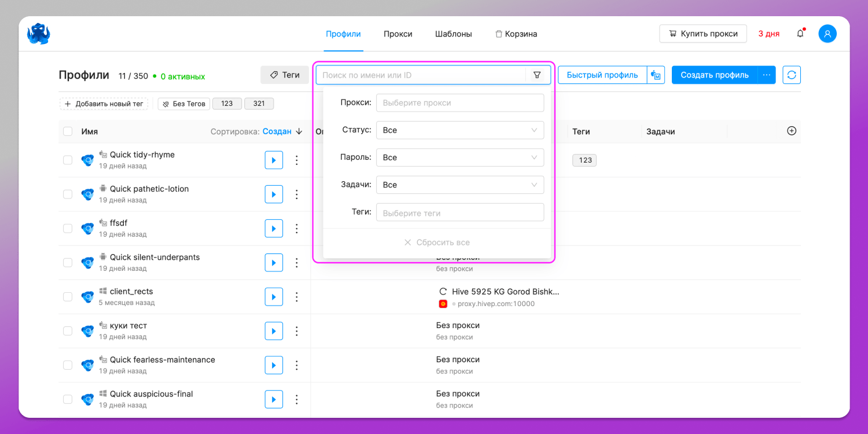
Task: Click the Теги column header
Action: coord(581,131)
